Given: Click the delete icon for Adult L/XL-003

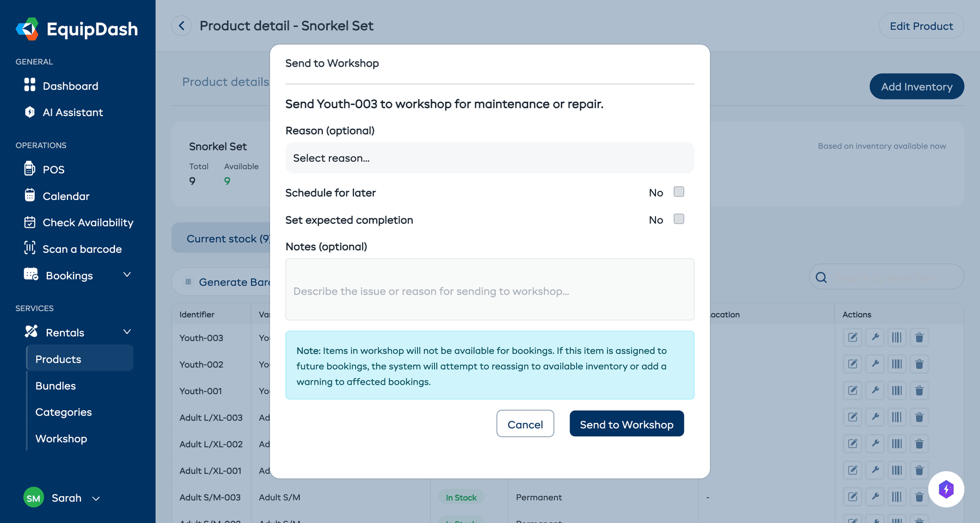Looking at the screenshot, I should (920, 417).
